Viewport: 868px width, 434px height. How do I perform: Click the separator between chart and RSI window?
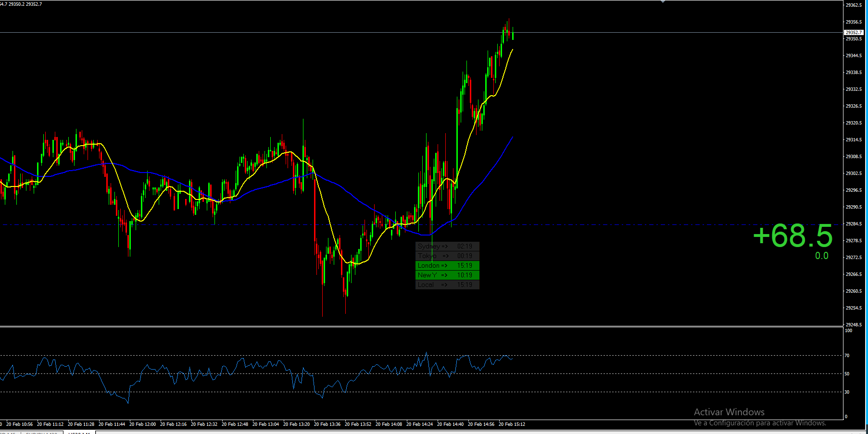point(422,327)
